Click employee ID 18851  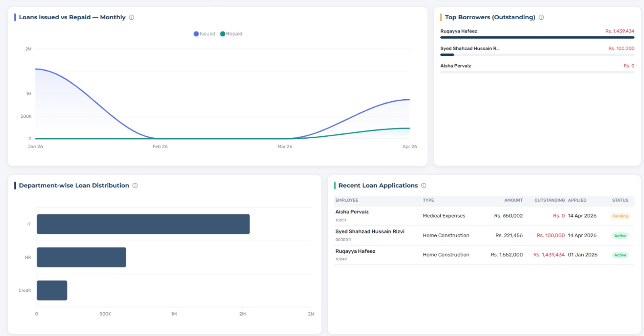pos(341,220)
